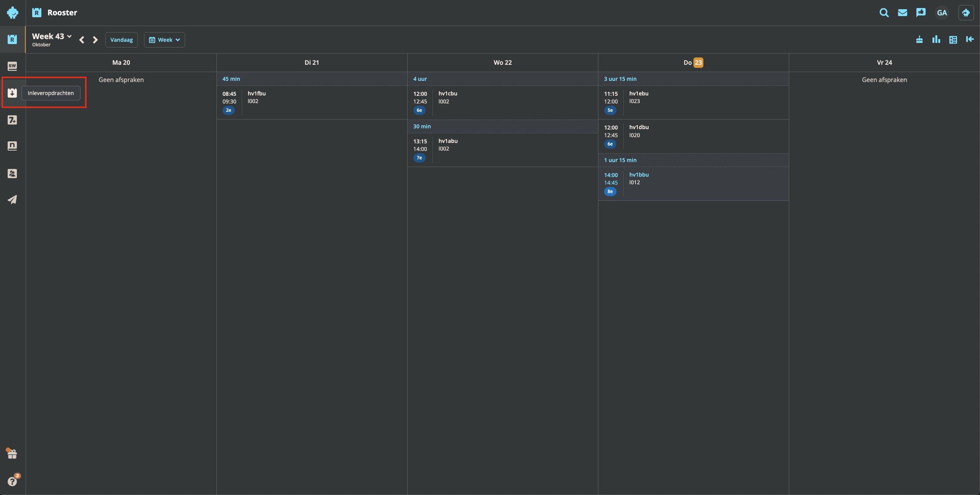Image resolution: width=980 pixels, height=495 pixels.
Task: Go to the next week arrow
Action: [95, 40]
